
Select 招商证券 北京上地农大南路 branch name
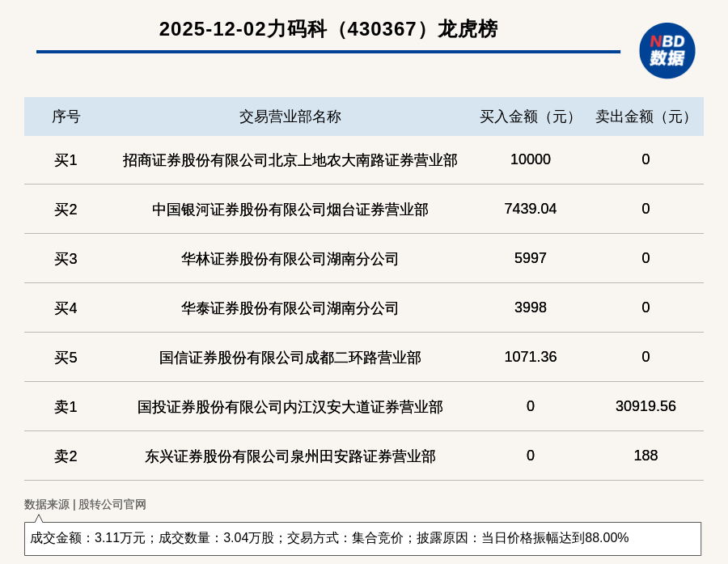[x=290, y=160]
